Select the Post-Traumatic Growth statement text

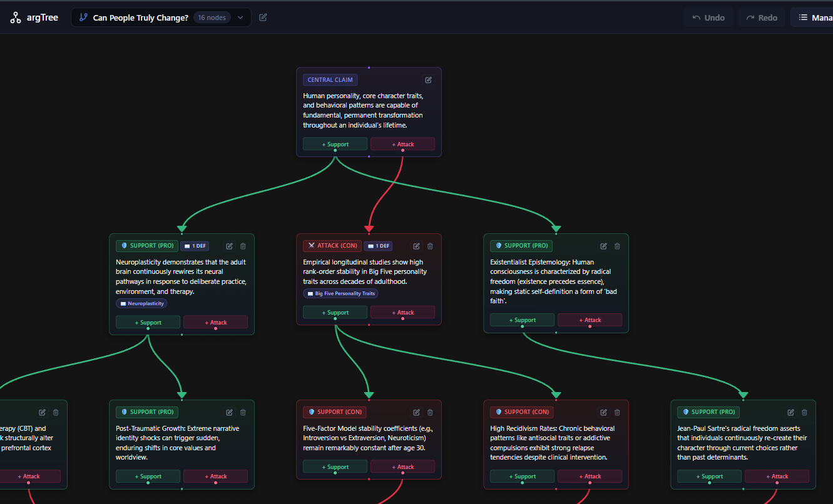tap(177, 443)
